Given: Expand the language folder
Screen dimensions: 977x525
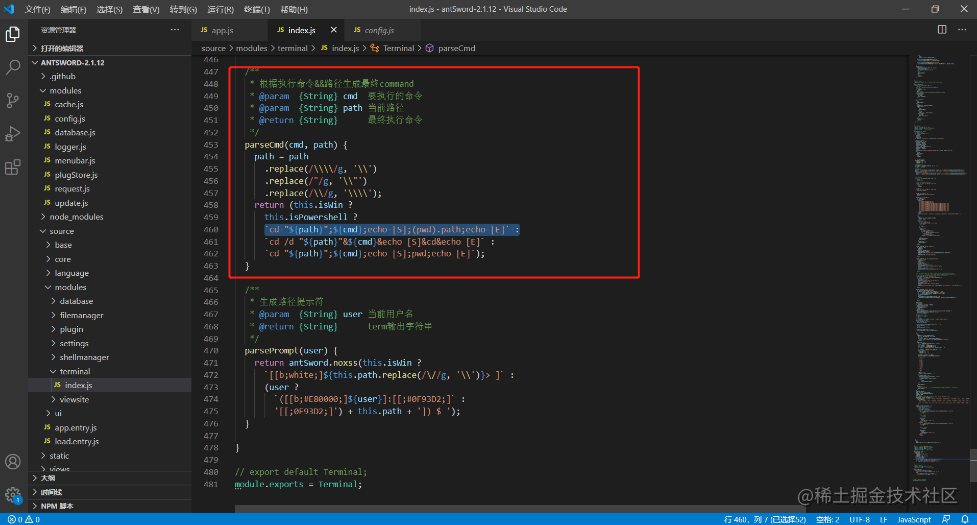Looking at the screenshot, I should tap(71, 273).
